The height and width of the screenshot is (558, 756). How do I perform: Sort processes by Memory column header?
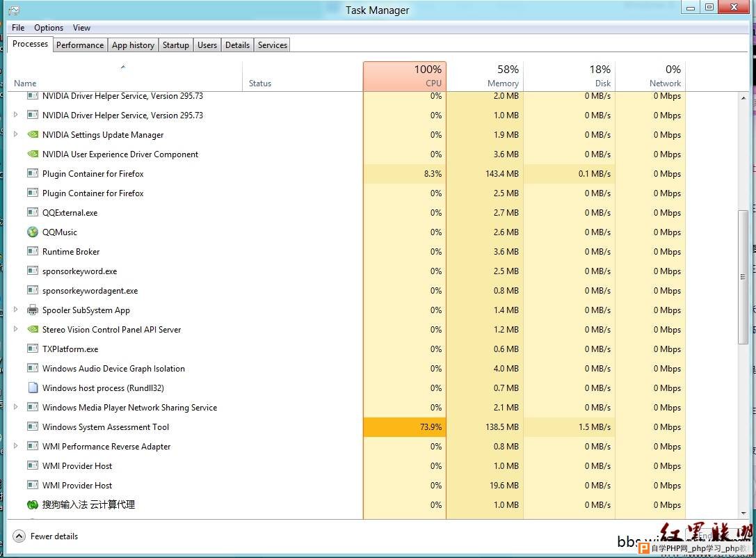[x=484, y=77]
